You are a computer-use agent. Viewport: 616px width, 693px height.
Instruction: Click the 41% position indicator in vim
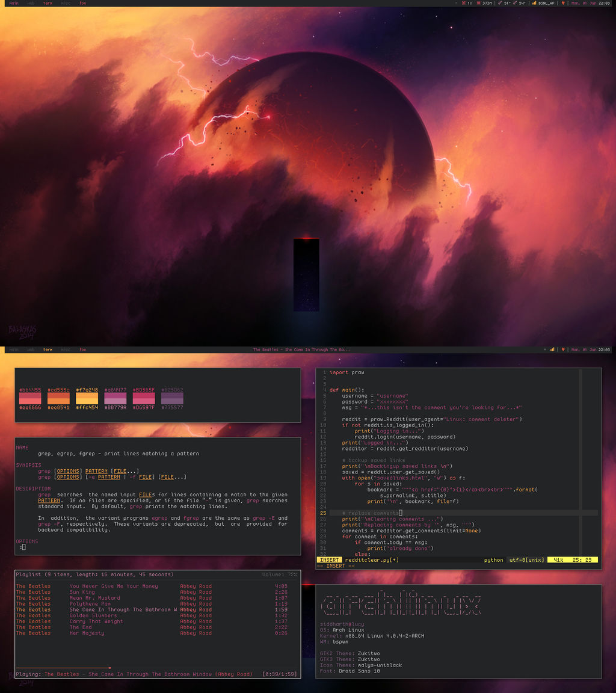[x=558, y=560]
